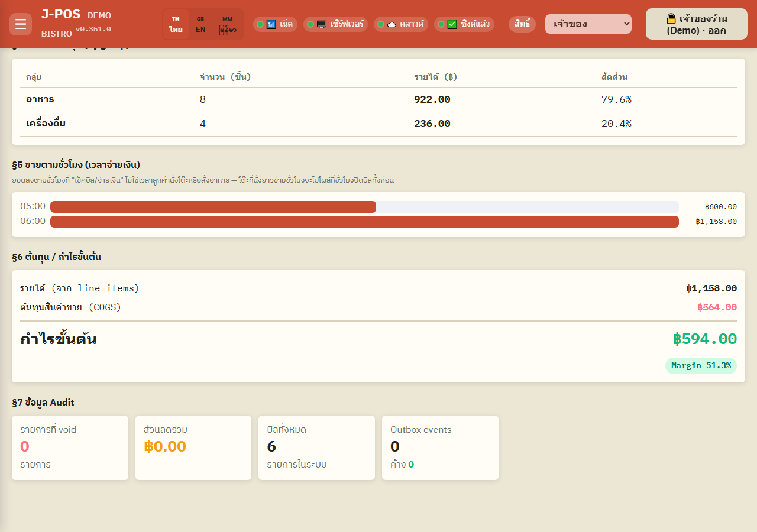
Task: Click the J-POS logo text
Action: pyautogui.click(x=61, y=14)
